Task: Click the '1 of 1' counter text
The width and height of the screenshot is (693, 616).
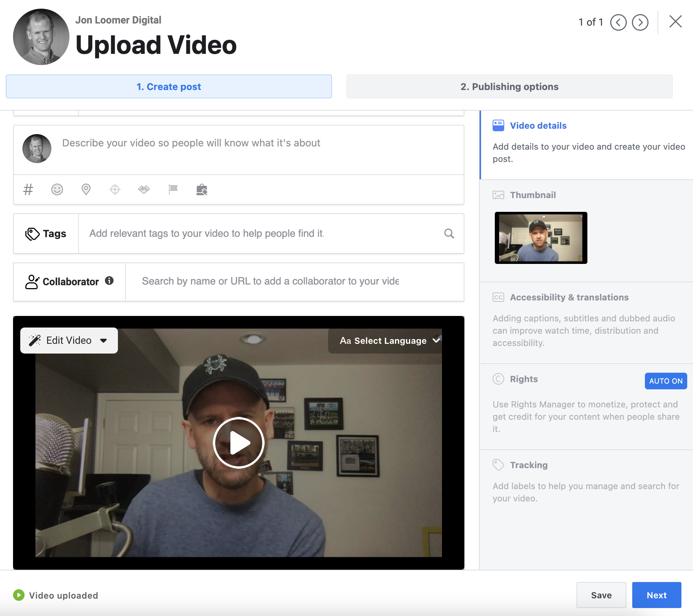Action: point(591,22)
